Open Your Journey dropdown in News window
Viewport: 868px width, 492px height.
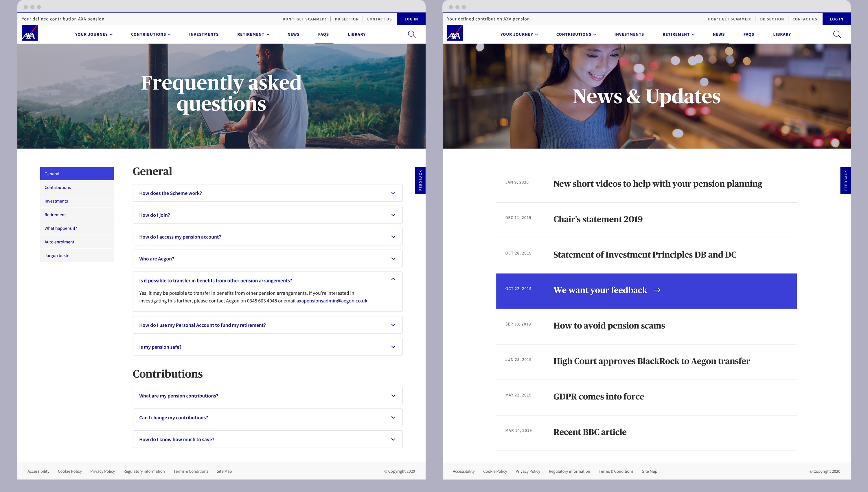(519, 34)
